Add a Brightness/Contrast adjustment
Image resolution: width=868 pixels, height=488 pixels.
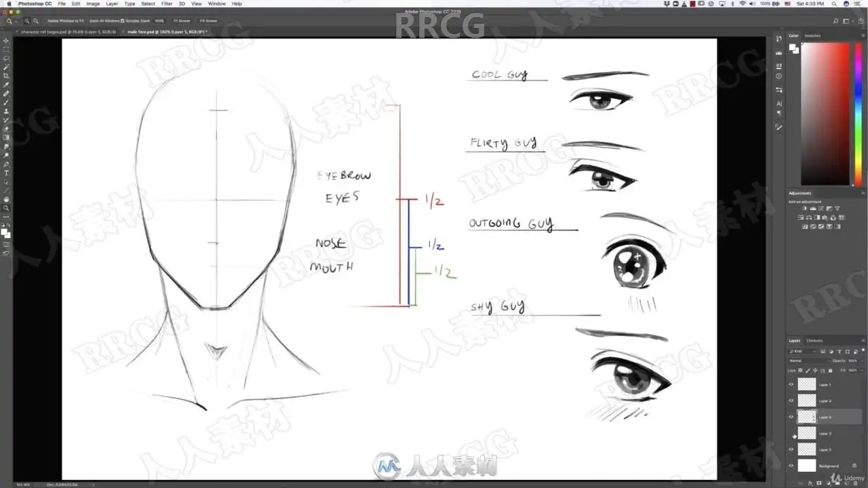tap(804, 208)
